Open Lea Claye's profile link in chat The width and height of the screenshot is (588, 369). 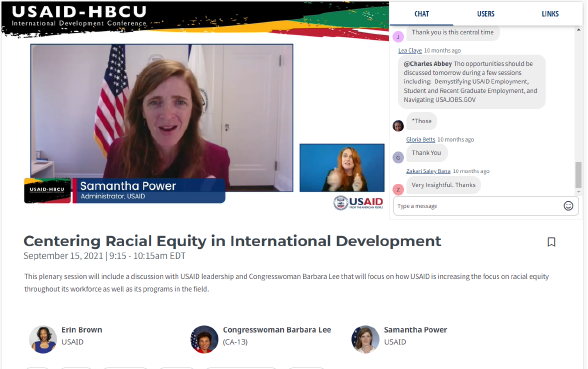(x=410, y=50)
